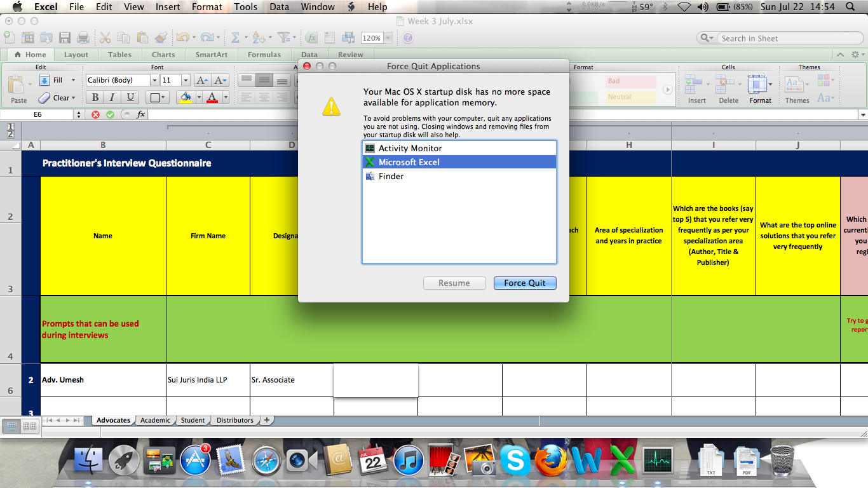This screenshot has height=488, width=868.
Task: Select the Format Painter brush icon
Action: 161,37
